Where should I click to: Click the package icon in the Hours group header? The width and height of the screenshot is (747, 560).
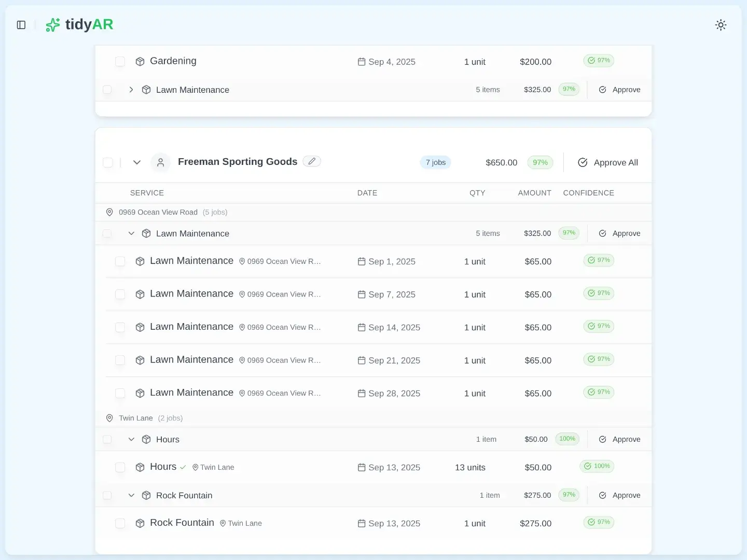point(146,439)
